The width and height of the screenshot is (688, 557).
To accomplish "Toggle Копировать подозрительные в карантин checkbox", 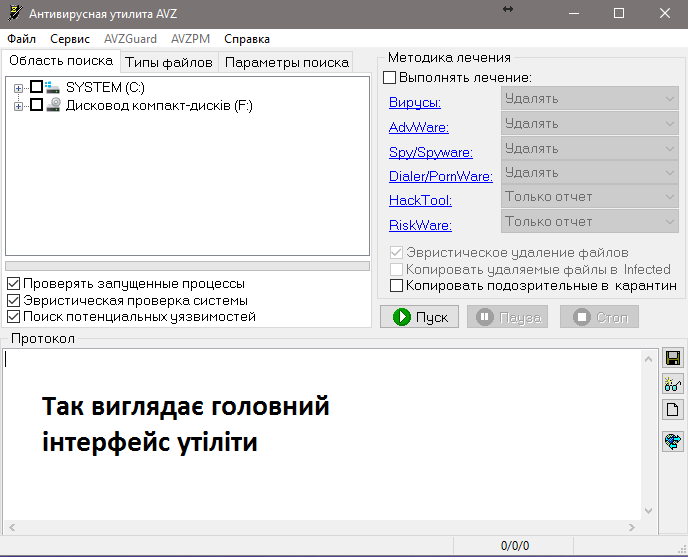I will [x=396, y=286].
